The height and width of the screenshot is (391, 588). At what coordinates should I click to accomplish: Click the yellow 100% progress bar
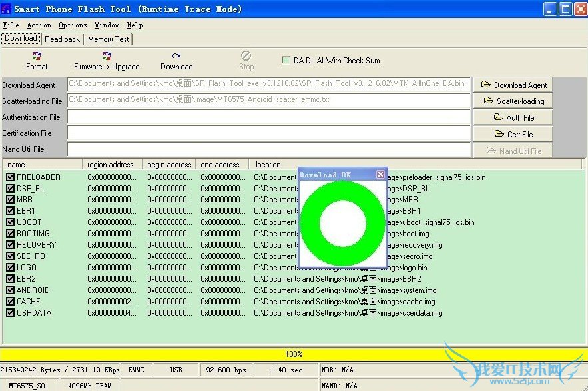pyautogui.click(x=294, y=354)
